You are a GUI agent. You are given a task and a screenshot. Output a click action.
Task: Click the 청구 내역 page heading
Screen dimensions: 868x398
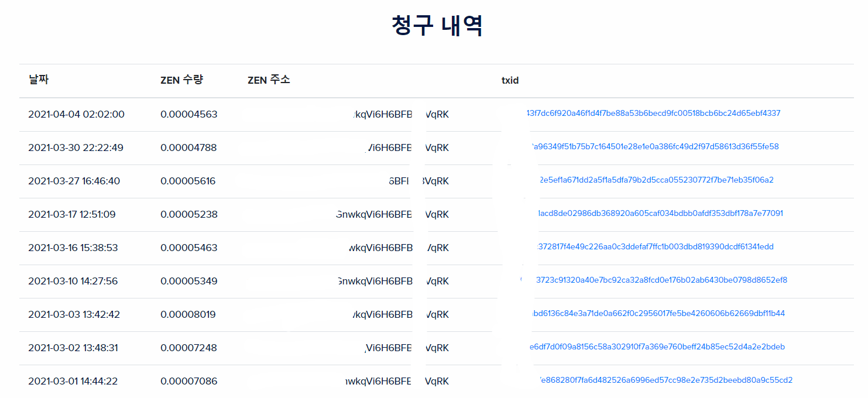437,26
